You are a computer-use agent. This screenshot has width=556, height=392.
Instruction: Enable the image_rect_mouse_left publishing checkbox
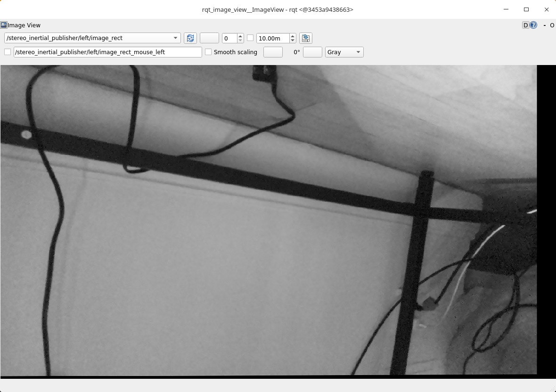[x=8, y=52]
